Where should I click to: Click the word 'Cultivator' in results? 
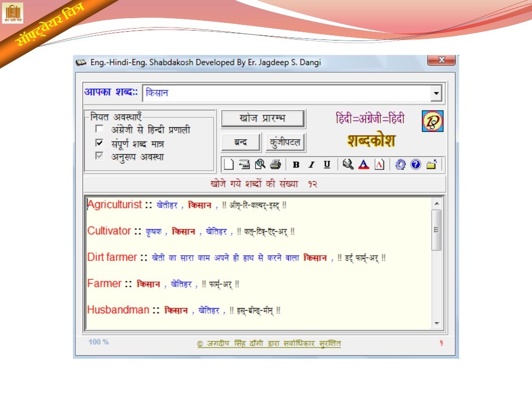(x=109, y=231)
